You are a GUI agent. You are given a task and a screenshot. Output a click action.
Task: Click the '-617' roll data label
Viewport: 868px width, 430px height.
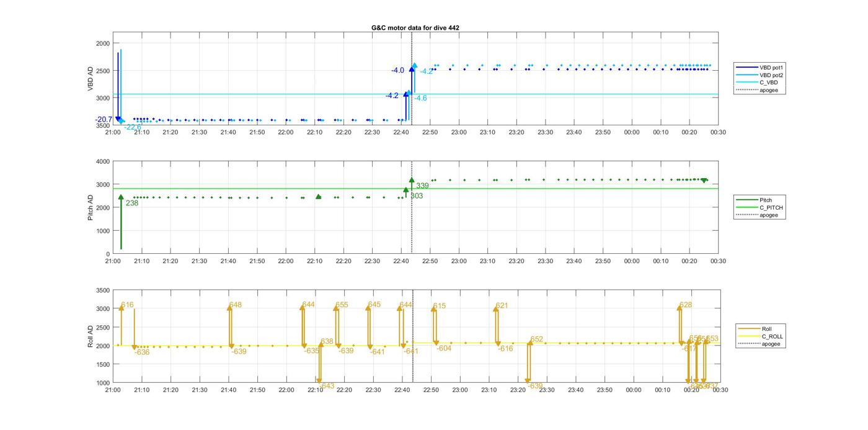click(x=689, y=349)
